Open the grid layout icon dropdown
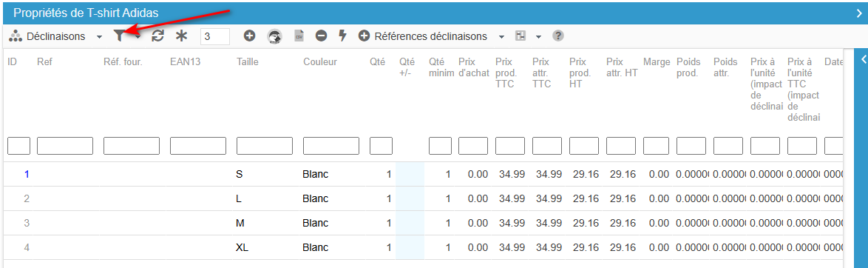Image resolution: width=868 pixels, height=268 pixels. click(539, 37)
